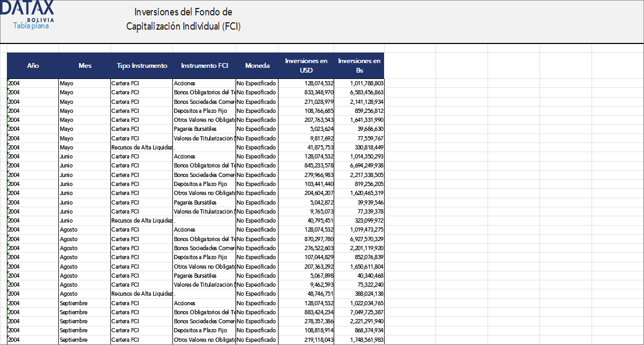Click the DATAX Bolivia logo

(27, 11)
